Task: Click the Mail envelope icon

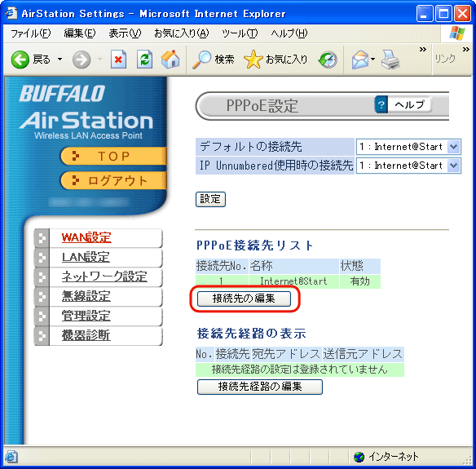Action: click(360, 60)
